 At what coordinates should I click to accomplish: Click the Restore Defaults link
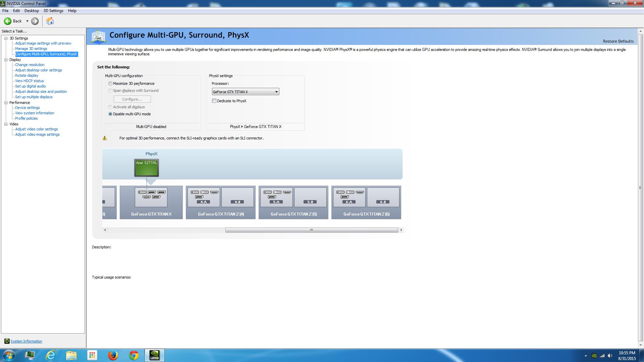tap(618, 41)
